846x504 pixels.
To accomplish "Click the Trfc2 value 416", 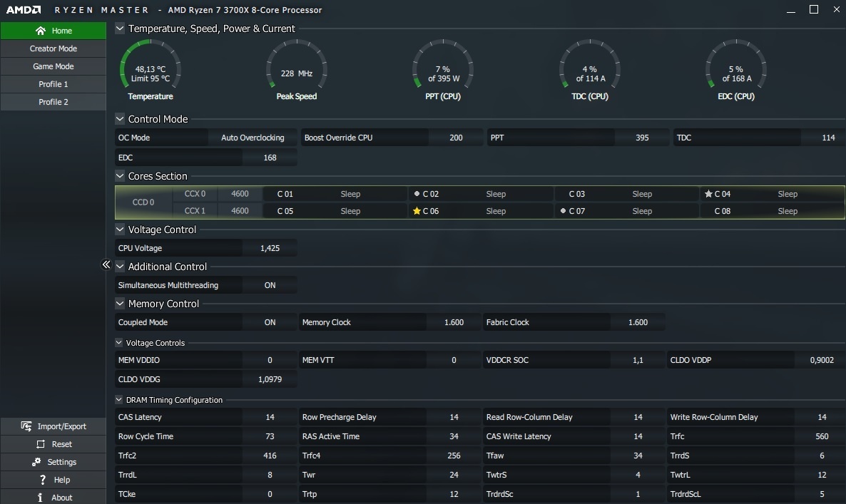I will 270,456.
